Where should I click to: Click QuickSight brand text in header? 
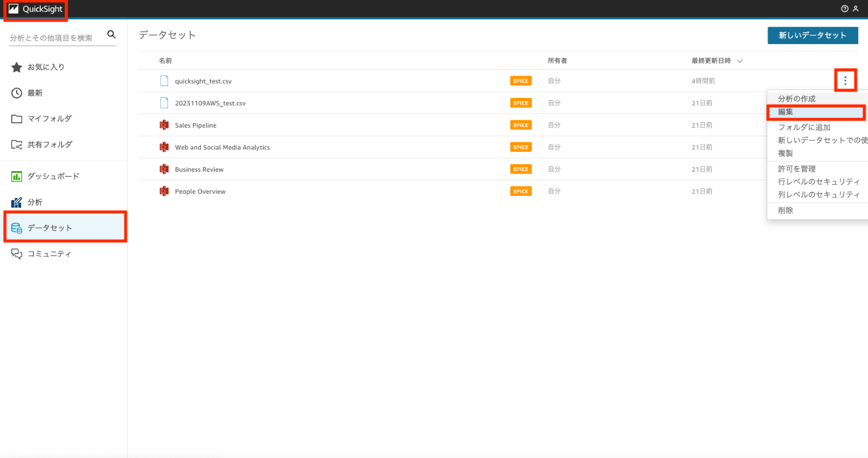pyautogui.click(x=43, y=9)
